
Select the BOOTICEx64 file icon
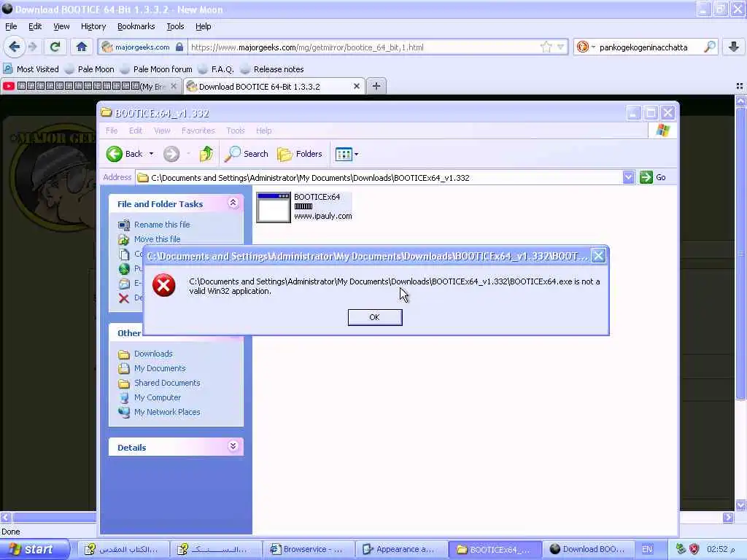pos(274,207)
